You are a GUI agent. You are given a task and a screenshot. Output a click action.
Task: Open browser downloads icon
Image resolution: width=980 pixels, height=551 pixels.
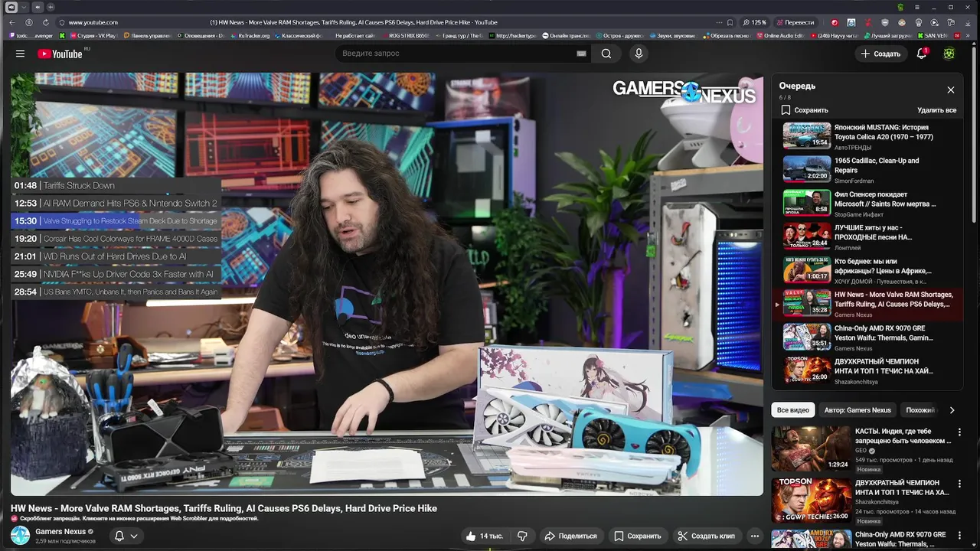(x=967, y=22)
